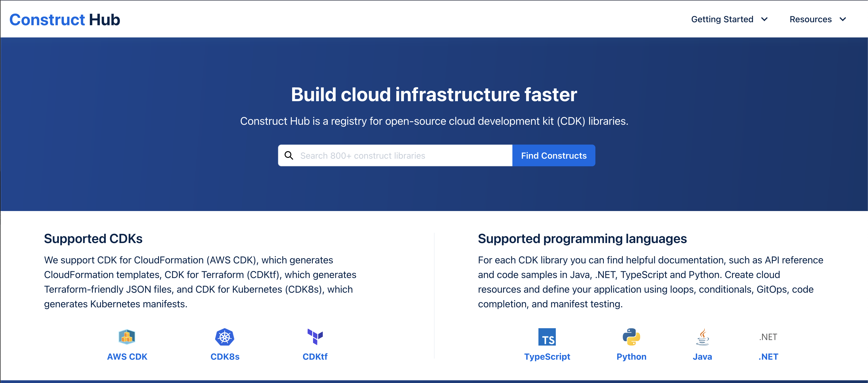Follow the AWS CDK link
This screenshot has width=868, height=383.
[x=127, y=357]
